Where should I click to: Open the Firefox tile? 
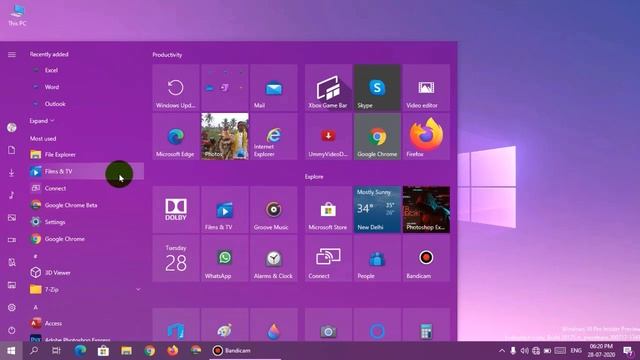[426, 136]
